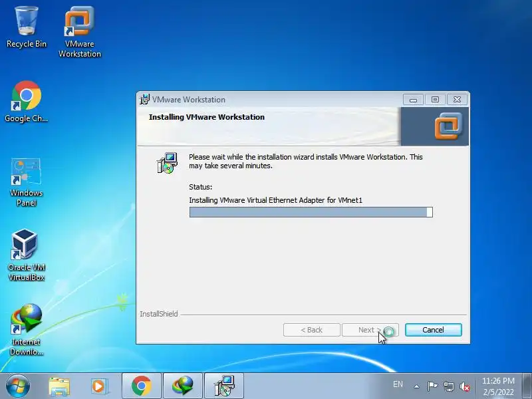Click the disabled Back button
The width and height of the screenshot is (532, 399).
click(x=311, y=330)
